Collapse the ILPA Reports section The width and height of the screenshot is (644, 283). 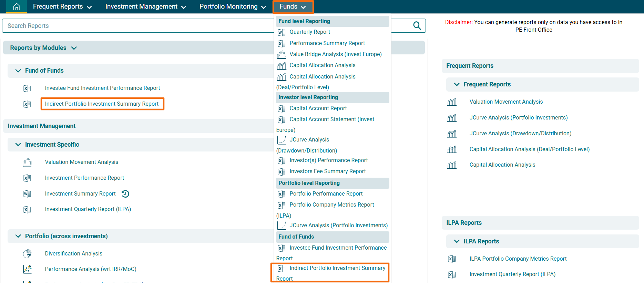pos(457,241)
